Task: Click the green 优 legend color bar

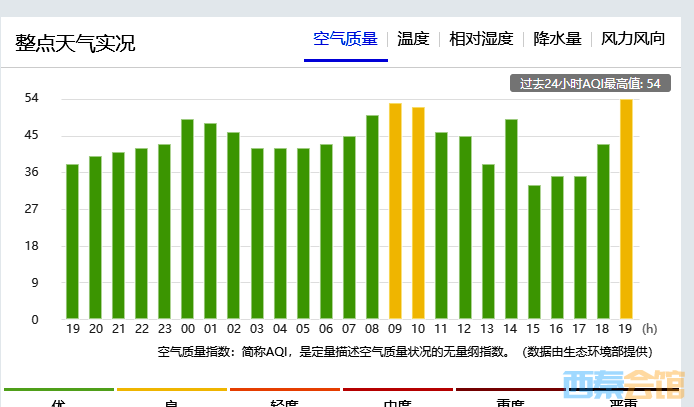Action: click(x=58, y=389)
